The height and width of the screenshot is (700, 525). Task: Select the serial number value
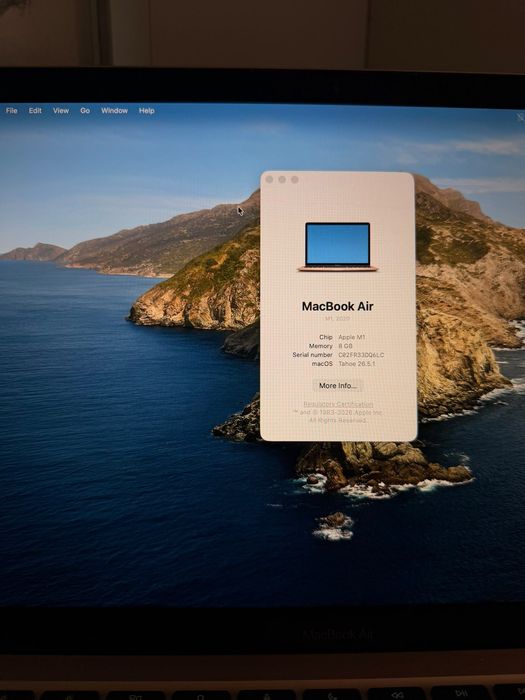coord(361,355)
